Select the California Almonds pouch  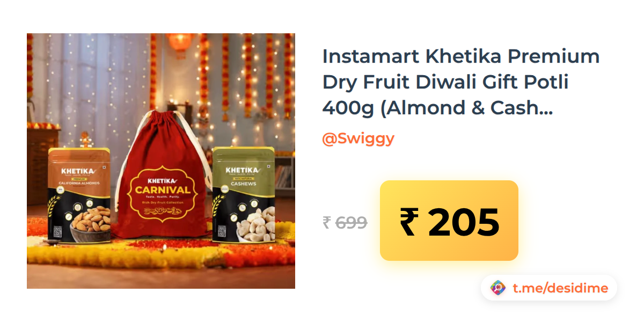[80, 196]
